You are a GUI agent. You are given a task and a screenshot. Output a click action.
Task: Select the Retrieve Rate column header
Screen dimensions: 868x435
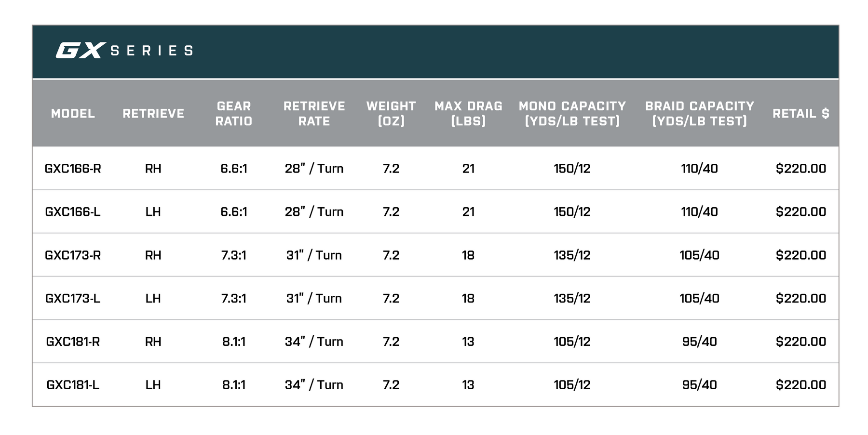314,114
